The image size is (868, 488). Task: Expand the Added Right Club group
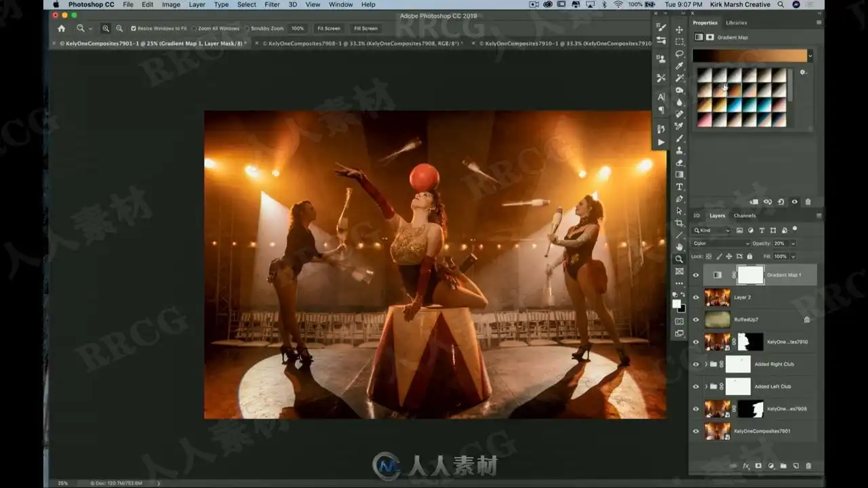click(x=706, y=364)
